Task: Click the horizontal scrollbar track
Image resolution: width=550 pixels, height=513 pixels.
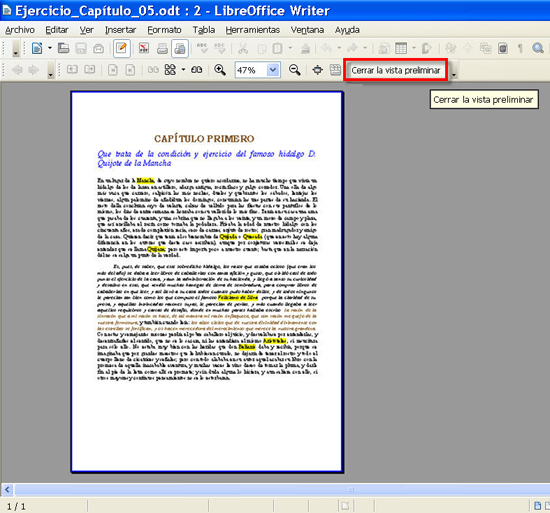Action: coord(282,490)
